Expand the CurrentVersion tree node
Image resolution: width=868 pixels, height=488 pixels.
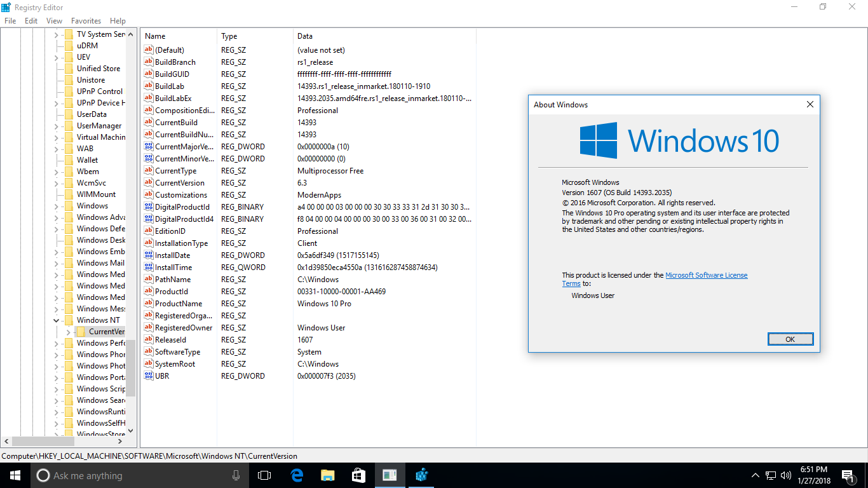coord(68,332)
